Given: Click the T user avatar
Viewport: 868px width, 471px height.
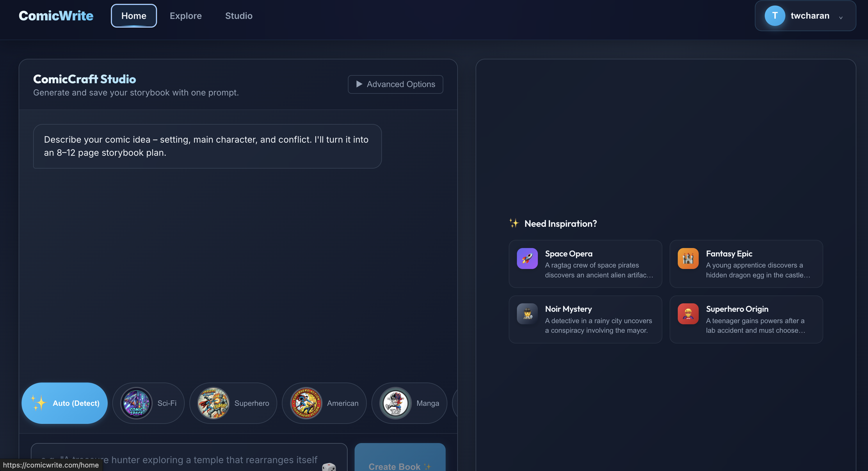Looking at the screenshot, I should 775,16.
